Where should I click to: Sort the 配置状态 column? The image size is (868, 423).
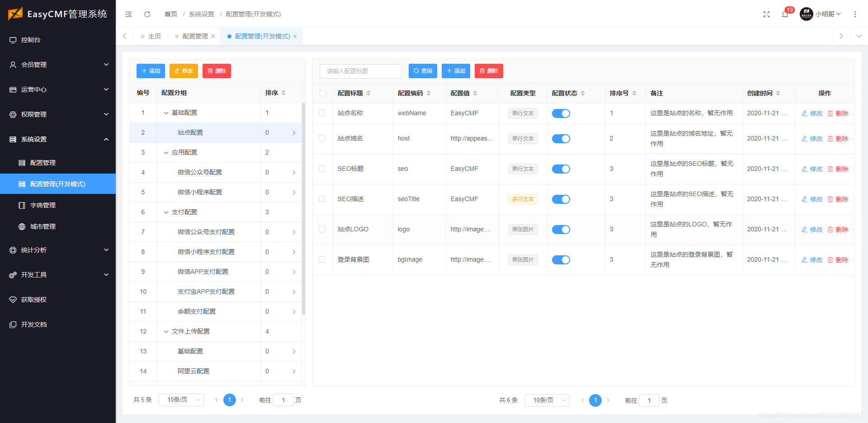pyautogui.click(x=583, y=93)
